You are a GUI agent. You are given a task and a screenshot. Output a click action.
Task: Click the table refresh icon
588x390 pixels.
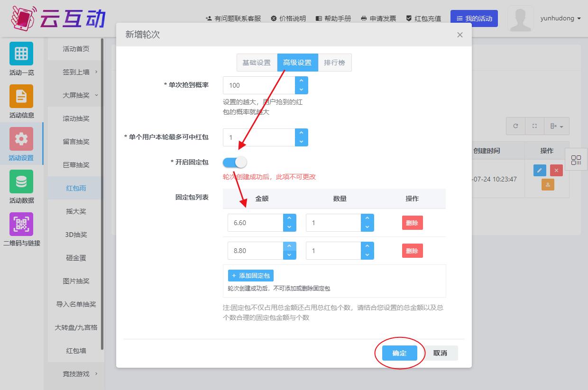click(x=515, y=126)
